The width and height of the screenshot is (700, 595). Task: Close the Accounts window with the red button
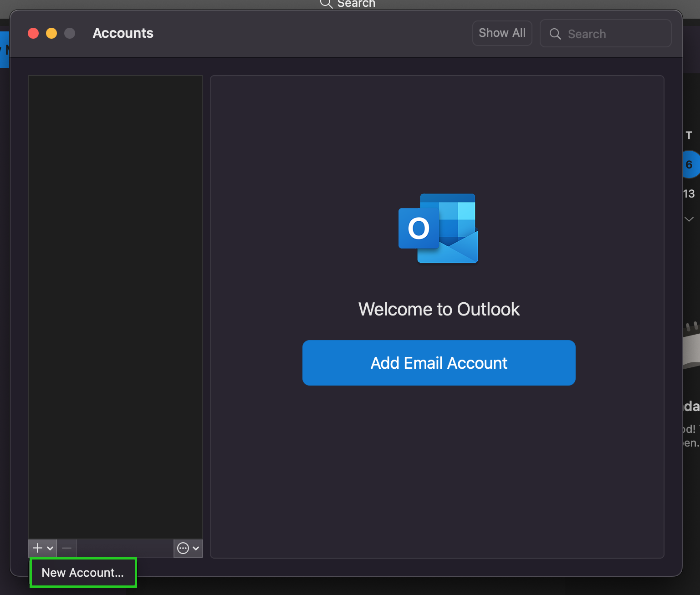click(x=33, y=33)
